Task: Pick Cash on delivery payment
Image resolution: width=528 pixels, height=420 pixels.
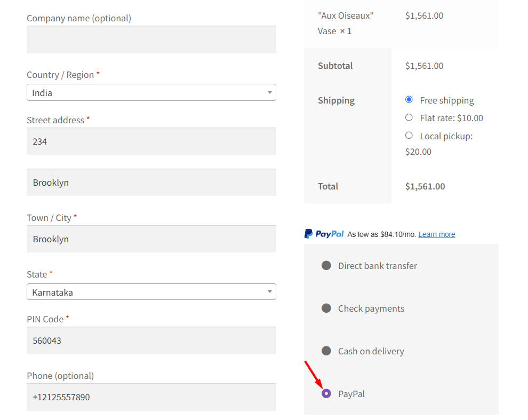Action: tap(326, 351)
